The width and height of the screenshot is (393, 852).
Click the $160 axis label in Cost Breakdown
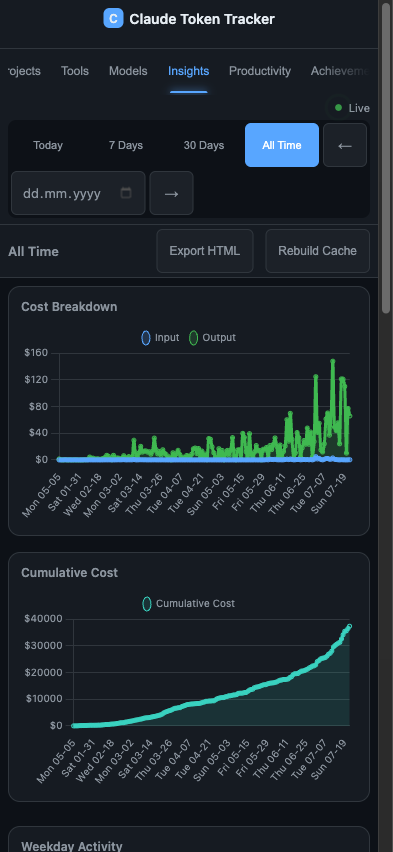36,353
